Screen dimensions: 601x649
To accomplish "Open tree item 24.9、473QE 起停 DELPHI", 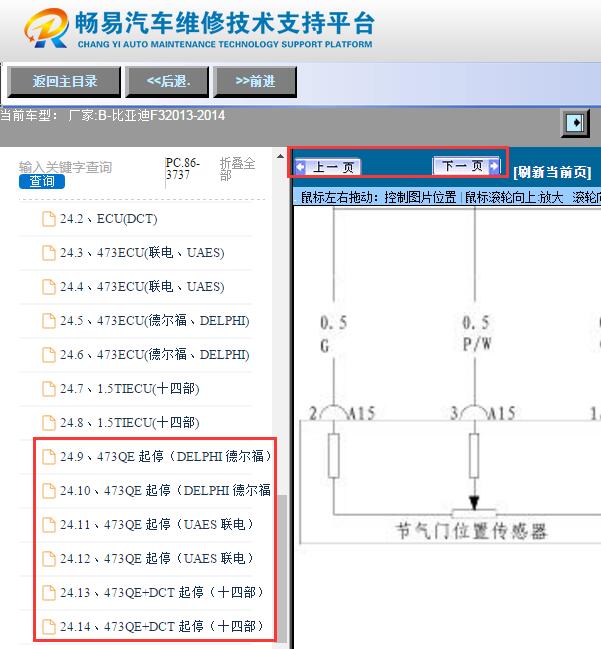I will 166,457.
